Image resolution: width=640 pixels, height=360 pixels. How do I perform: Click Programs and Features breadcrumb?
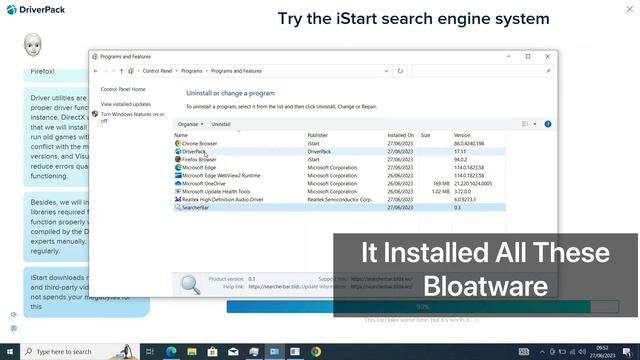(x=236, y=71)
